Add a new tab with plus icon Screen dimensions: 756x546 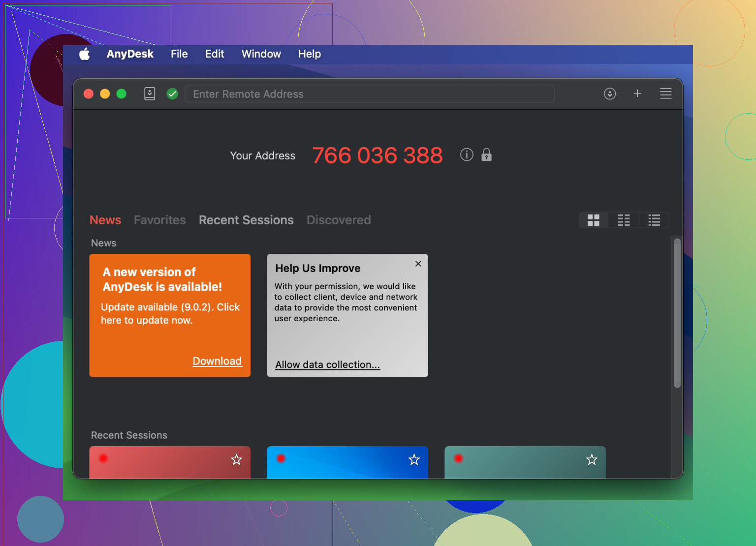tap(637, 93)
